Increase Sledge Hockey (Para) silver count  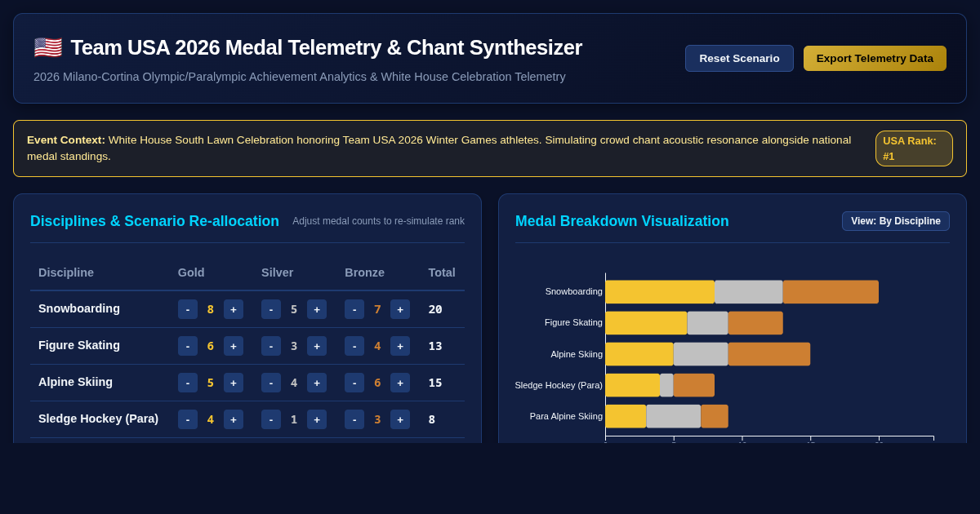tap(317, 419)
